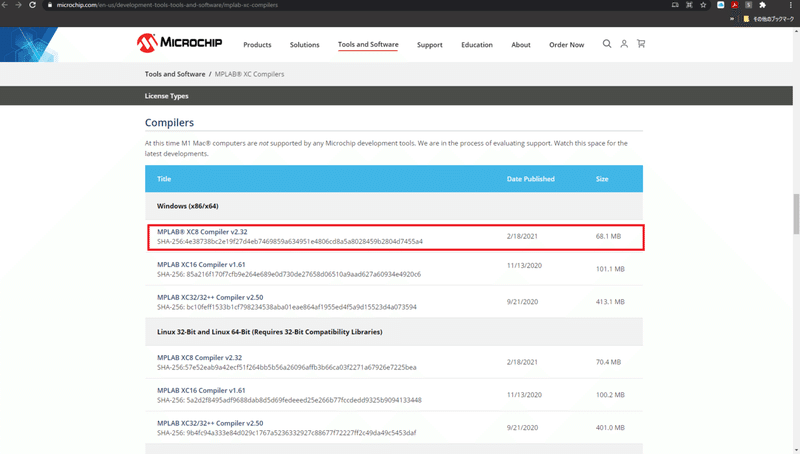The width and height of the screenshot is (800, 454).
Task: Click the 2/18/2021 date in Windows XC8 row
Action: (x=522, y=236)
